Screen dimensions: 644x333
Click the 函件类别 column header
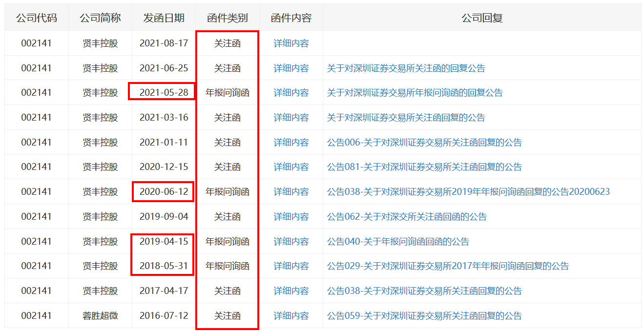click(x=228, y=18)
